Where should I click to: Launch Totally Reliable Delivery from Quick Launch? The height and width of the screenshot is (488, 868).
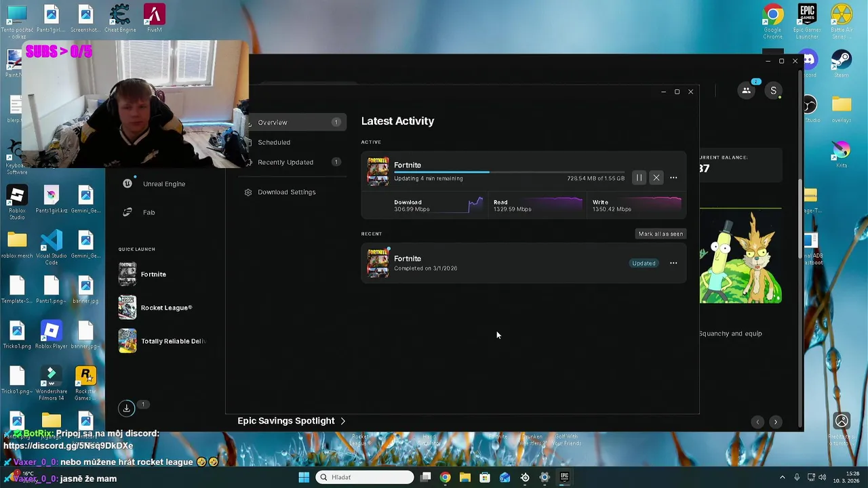tap(163, 341)
